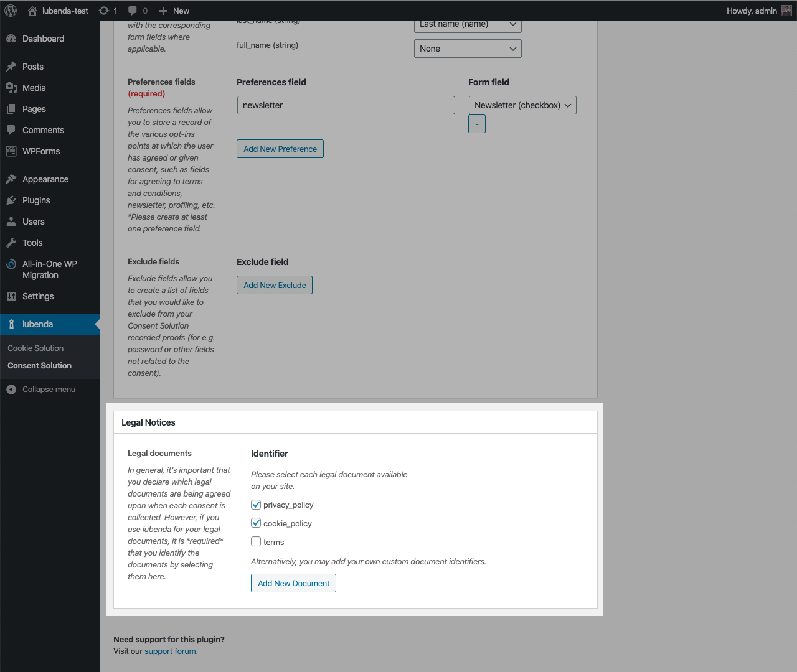The image size is (797, 672).
Task: Open the 'Last name (name)' dropdown
Action: point(468,24)
